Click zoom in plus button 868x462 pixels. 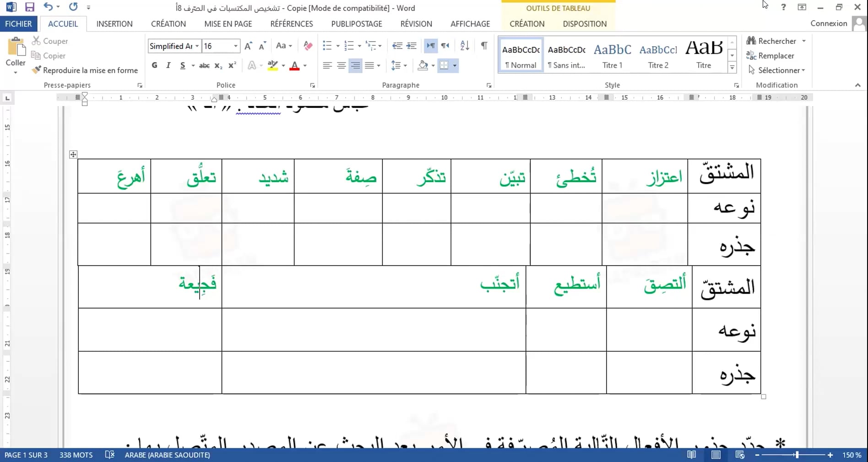coord(830,455)
